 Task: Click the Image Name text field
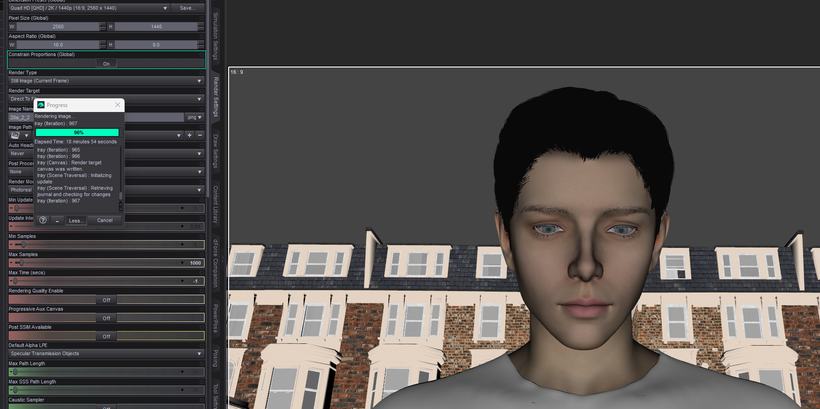coord(96,118)
